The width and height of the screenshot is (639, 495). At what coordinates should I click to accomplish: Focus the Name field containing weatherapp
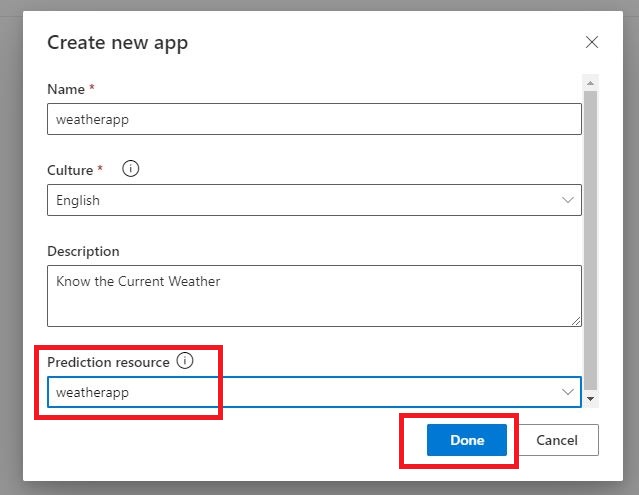tap(314, 119)
